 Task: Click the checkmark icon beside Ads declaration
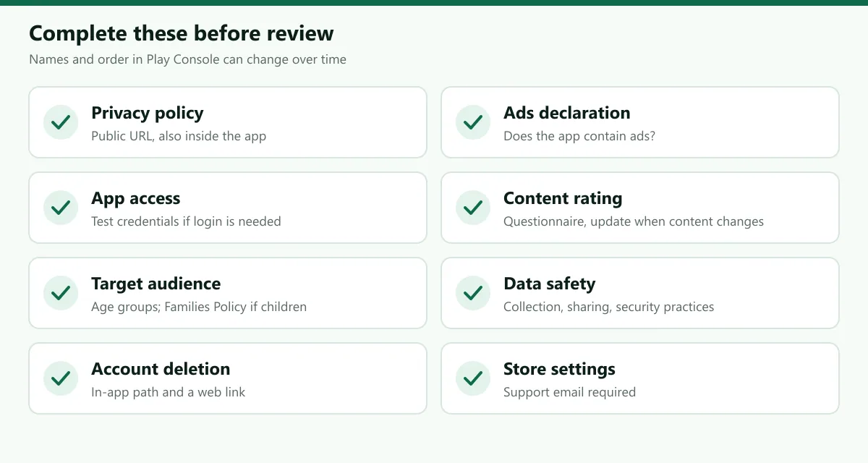coord(473,122)
